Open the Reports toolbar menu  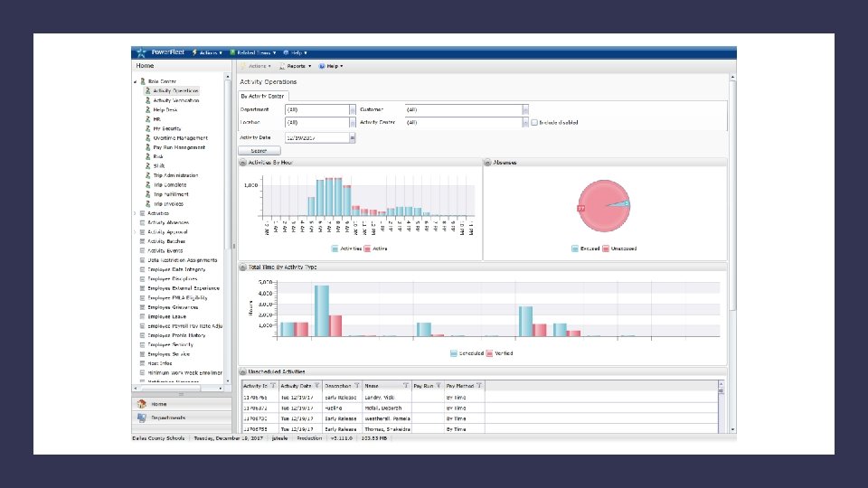pyautogui.click(x=295, y=66)
